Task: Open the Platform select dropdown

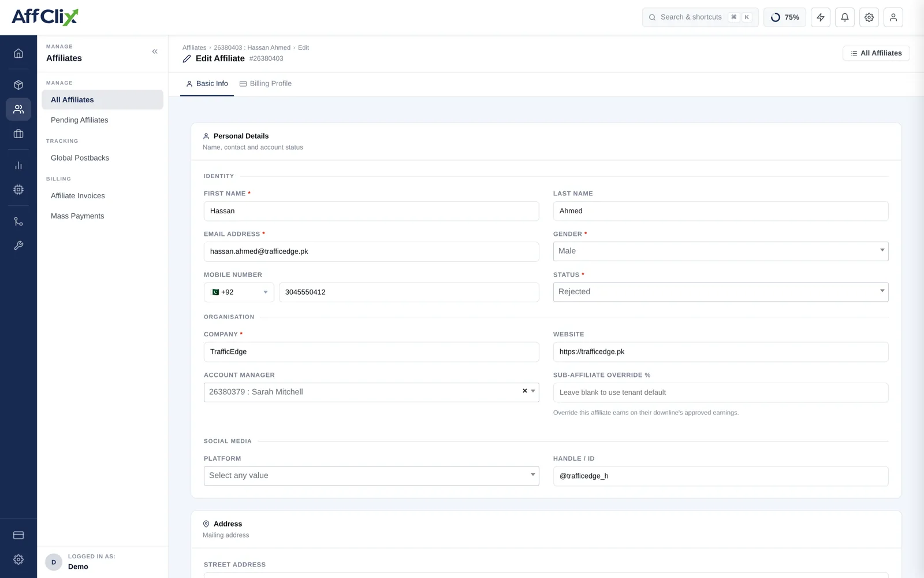Action: [371, 476]
